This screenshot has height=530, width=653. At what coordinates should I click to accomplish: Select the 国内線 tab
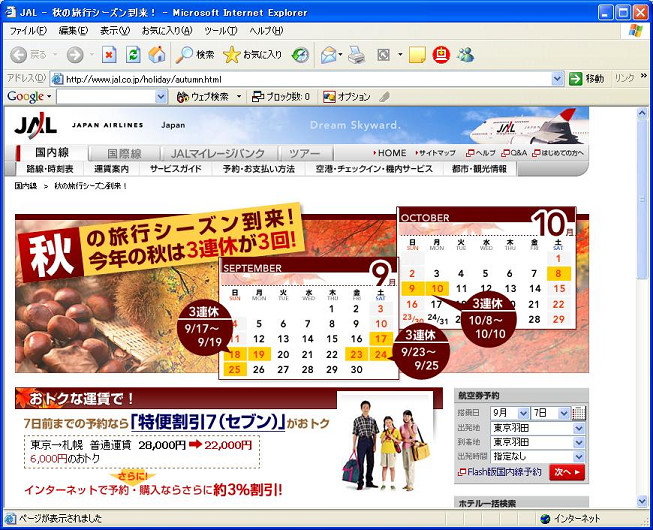[52, 152]
